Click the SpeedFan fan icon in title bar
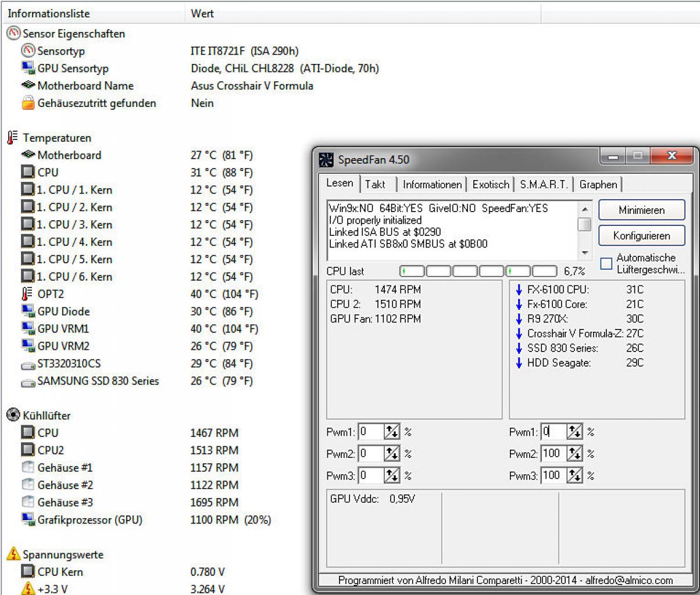This screenshot has width=700, height=595. 327,160
